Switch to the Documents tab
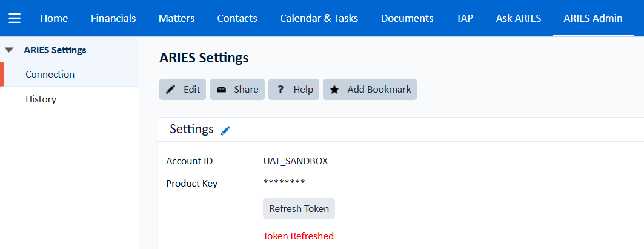This screenshot has width=644, height=249. tap(407, 18)
